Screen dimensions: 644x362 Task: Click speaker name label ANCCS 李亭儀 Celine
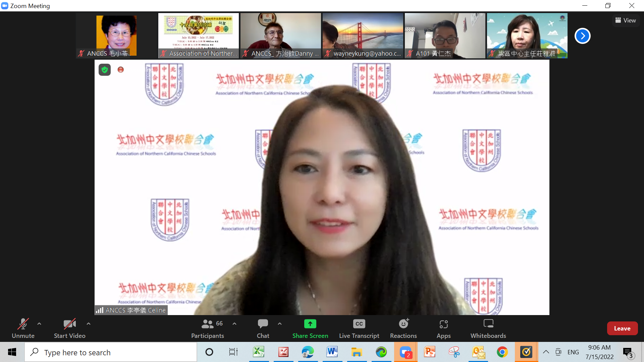click(131, 310)
